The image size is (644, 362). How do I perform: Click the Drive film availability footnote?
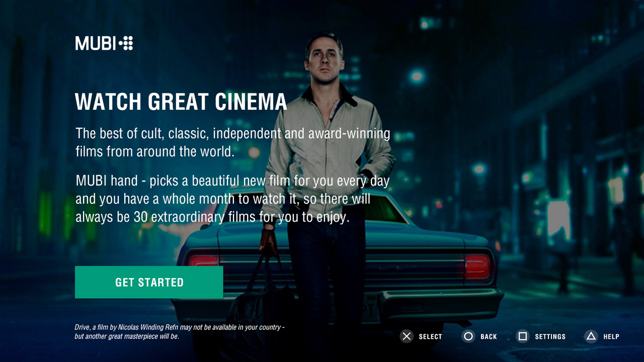tap(180, 332)
